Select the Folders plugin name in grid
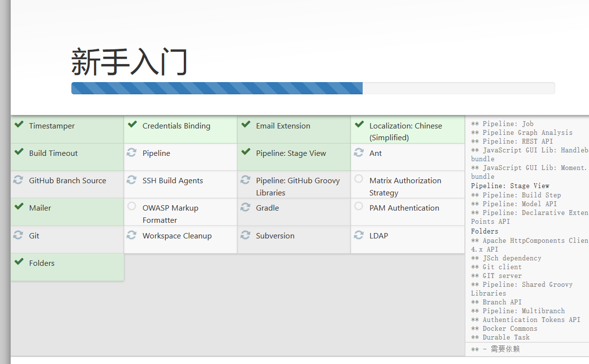 tap(42, 263)
